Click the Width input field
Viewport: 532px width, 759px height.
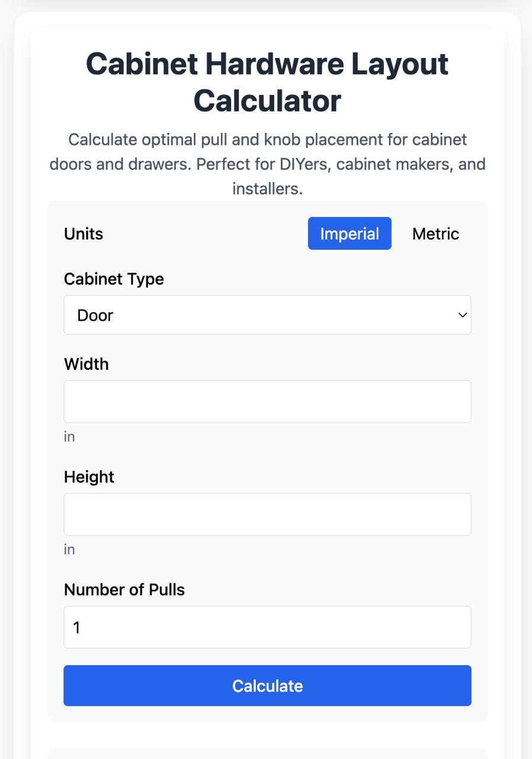click(x=267, y=401)
